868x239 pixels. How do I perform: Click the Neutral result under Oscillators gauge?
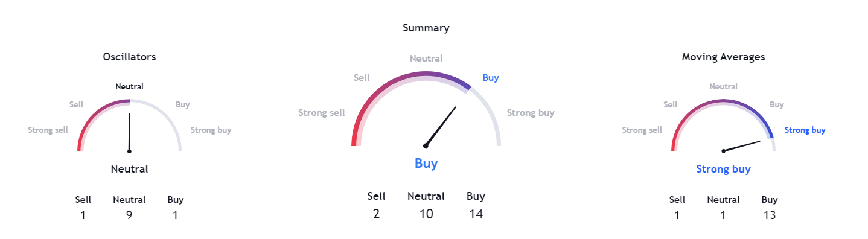tap(129, 169)
